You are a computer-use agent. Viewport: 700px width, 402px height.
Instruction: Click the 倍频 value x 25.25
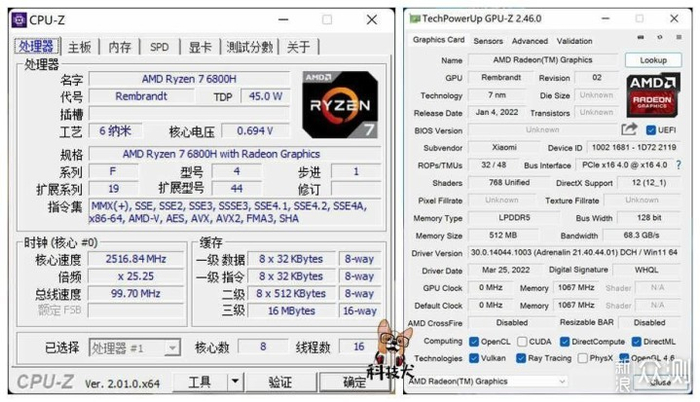pyautogui.click(x=136, y=276)
